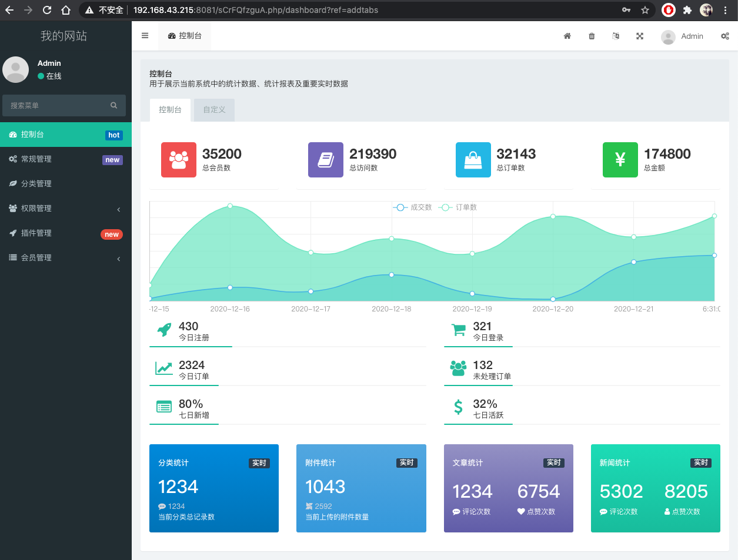738x560 pixels.
Task: Click the red total members icon
Action: pos(178,159)
